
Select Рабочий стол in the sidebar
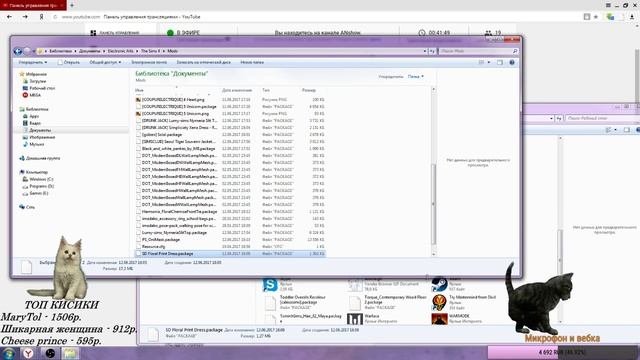coord(42,88)
